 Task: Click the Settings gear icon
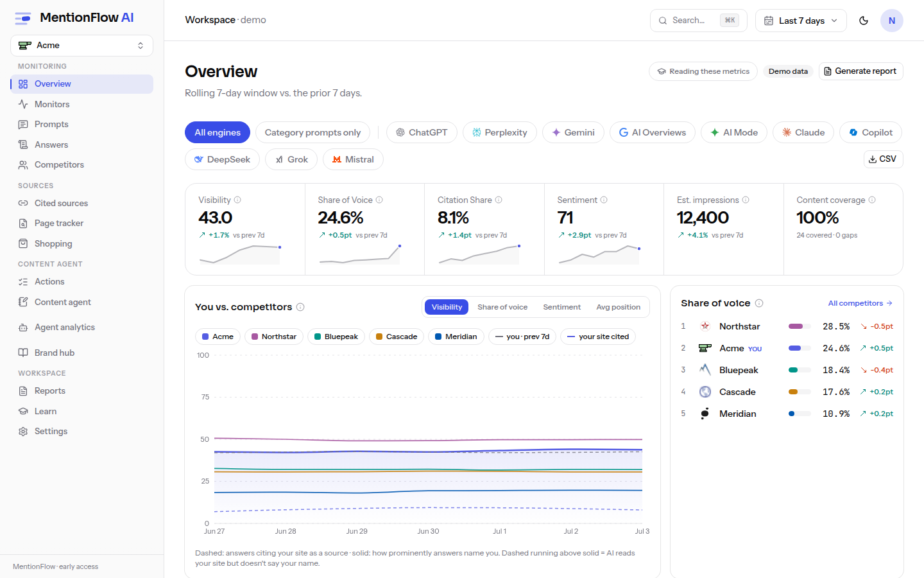(23, 431)
